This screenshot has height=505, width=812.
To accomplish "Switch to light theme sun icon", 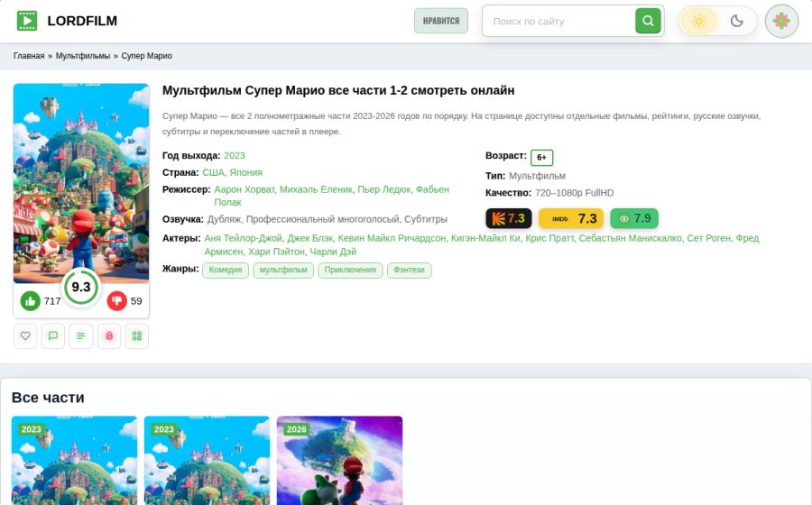I will (x=699, y=22).
